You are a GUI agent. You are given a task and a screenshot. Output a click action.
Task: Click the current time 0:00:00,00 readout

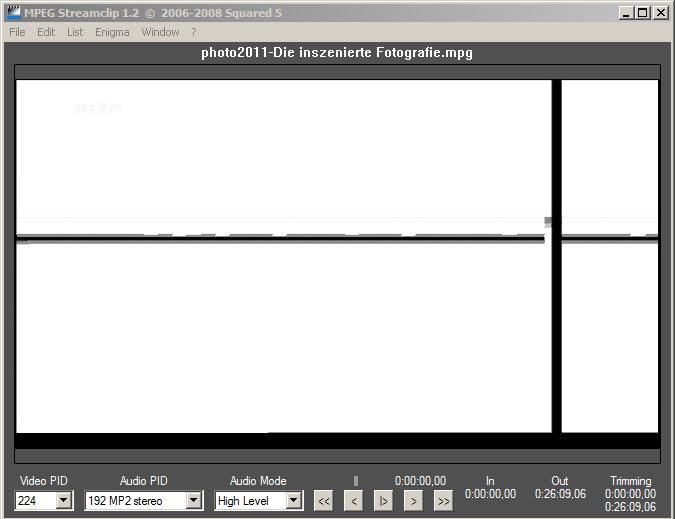tap(420, 481)
